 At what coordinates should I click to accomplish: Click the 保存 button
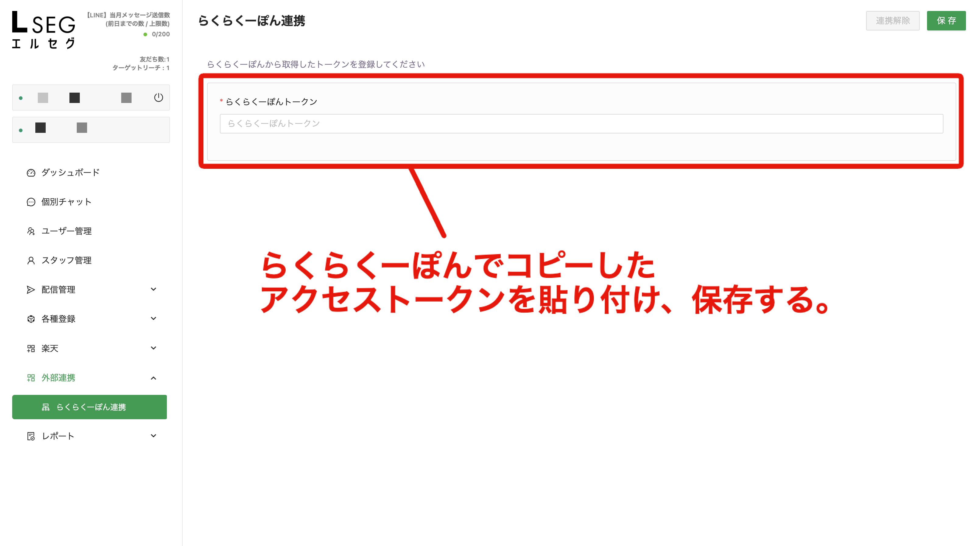[x=946, y=20]
